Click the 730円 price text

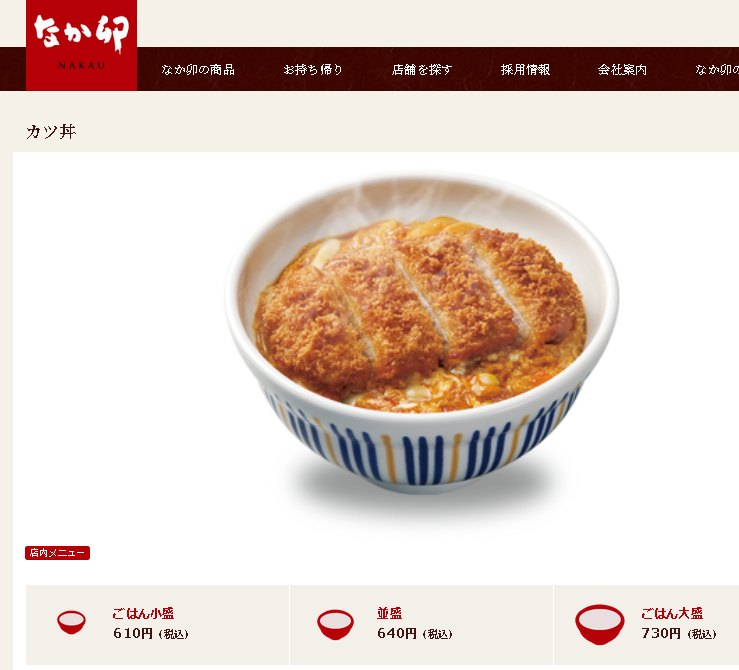(661, 633)
